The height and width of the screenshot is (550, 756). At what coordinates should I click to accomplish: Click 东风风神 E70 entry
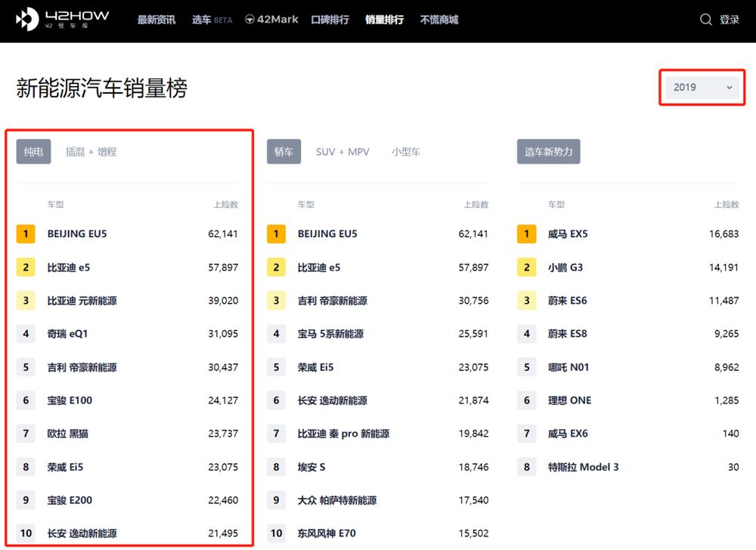[327, 533]
